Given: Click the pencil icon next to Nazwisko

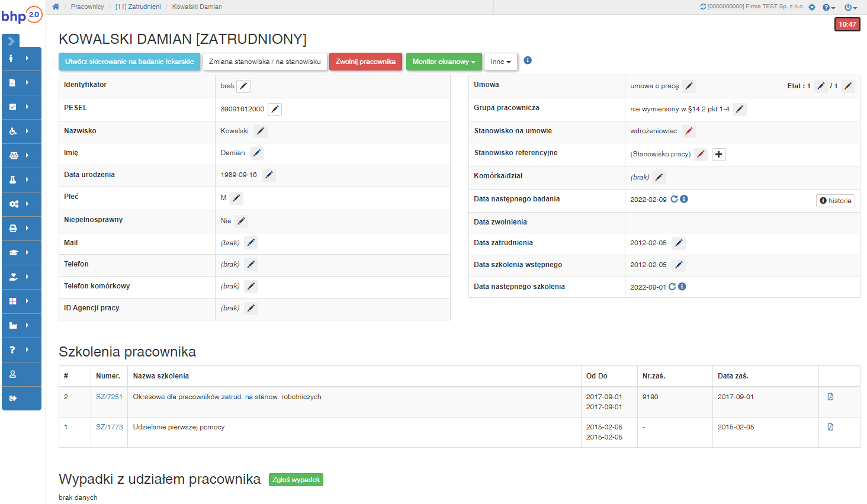Looking at the screenshot, I should point(261,131).
